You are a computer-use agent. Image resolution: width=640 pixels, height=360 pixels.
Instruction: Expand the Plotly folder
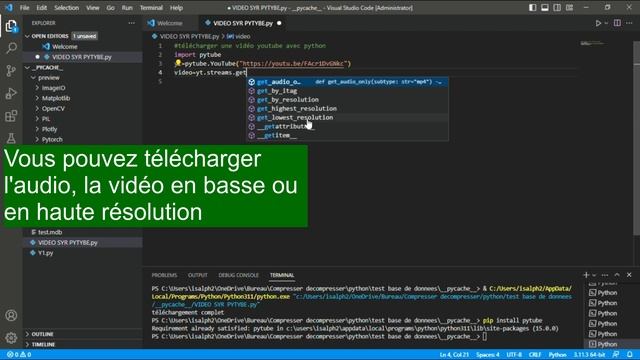[37, 129]
